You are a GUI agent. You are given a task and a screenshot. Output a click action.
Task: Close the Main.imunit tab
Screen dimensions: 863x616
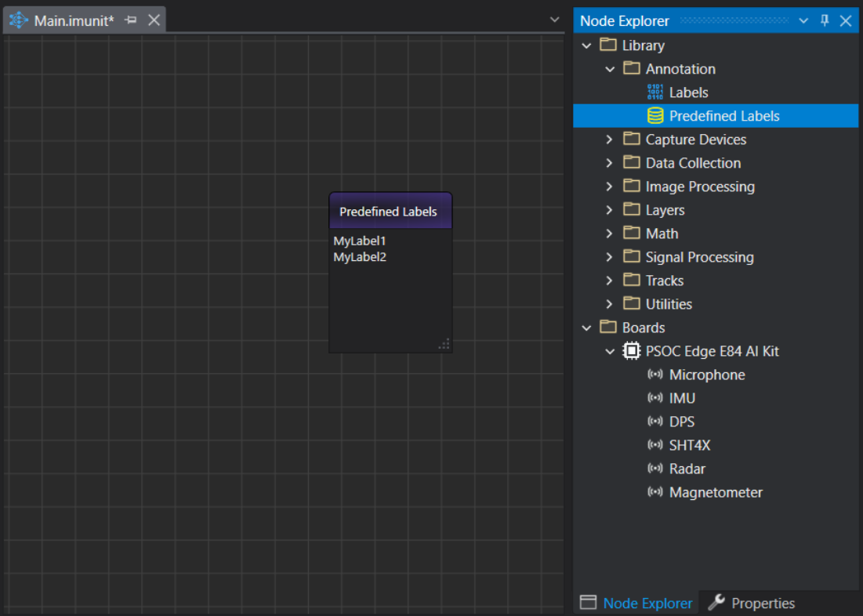click(x=154, y=20)
